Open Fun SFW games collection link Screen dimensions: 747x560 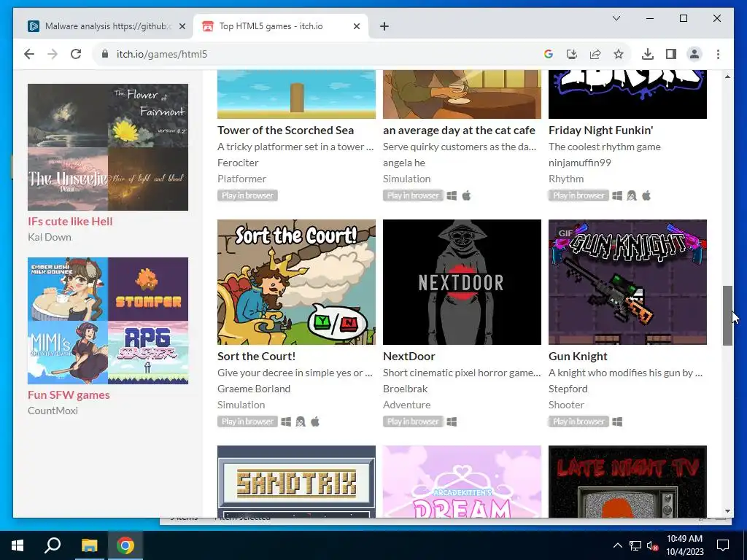point(69,394)
